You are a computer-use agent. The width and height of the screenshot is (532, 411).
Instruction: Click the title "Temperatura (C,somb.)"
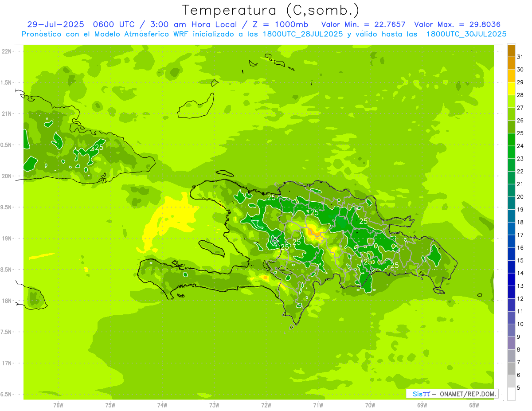[x=271, y=11]
